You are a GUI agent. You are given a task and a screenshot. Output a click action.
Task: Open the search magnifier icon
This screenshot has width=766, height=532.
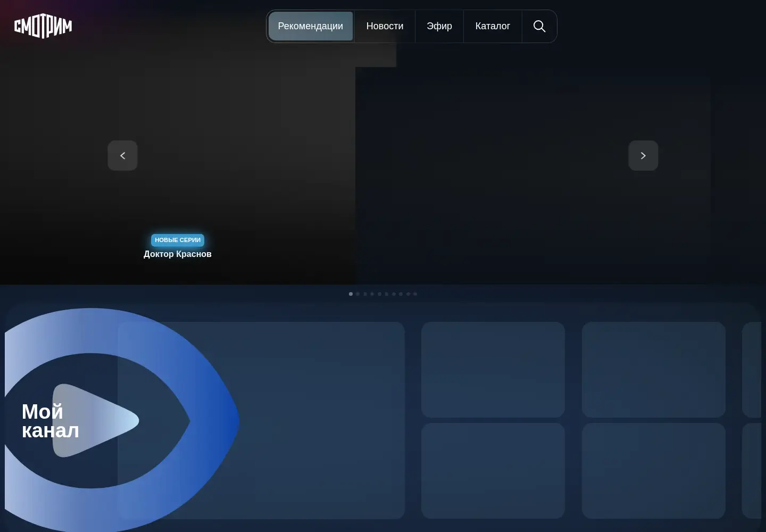pyautogui.click(x=539, y=26)
